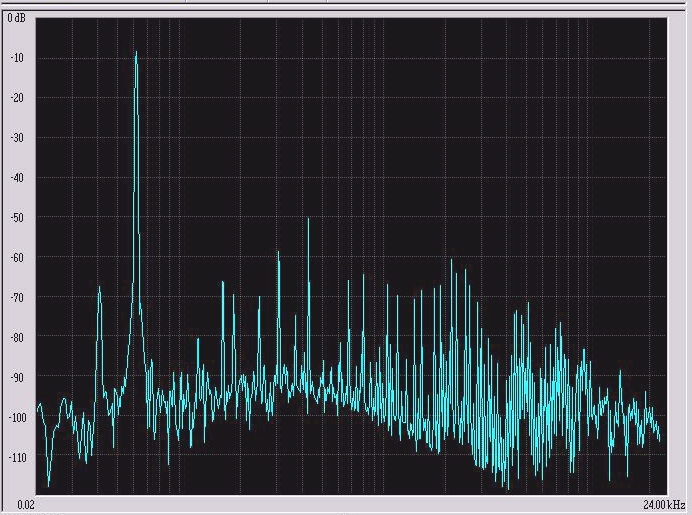Image resolution: width=692 pixels, height=515 pixels.
Task: Click the -30 level label
Action: 18,137
